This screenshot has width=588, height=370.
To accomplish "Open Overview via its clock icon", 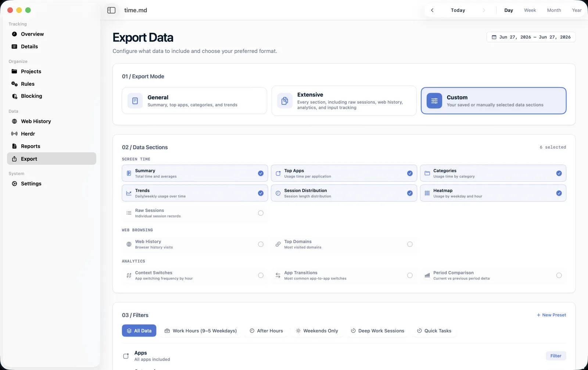I will tap(14, 34).
